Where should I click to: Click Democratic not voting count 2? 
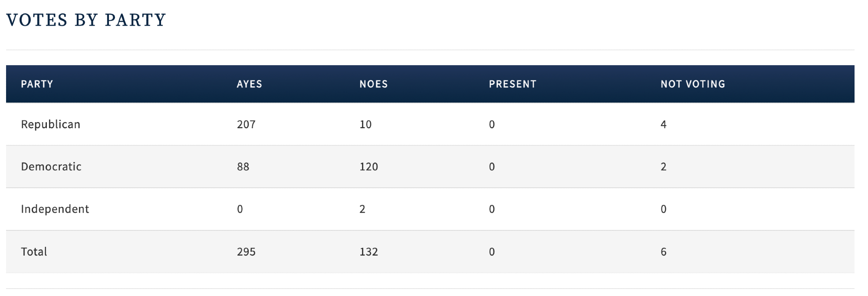pyautogui.click(x=663, y=166)
